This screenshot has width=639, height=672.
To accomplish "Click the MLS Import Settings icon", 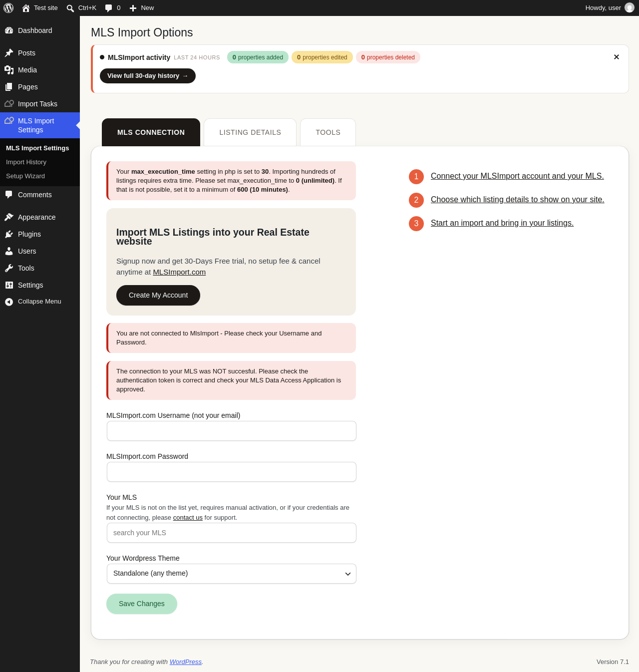I will point(9,121).
